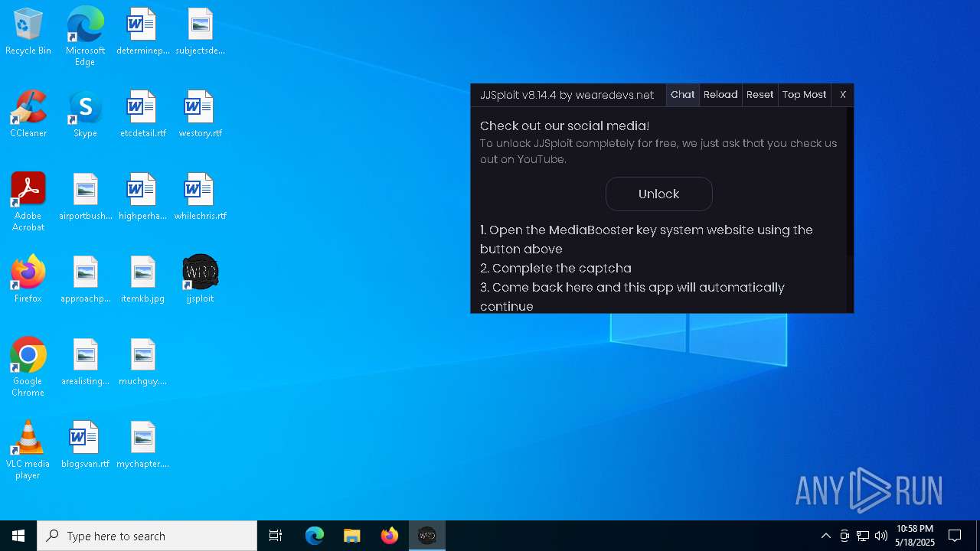Click the JJSploit v8.14.4 title text
The image size is (980, 551).
tap(567, 95)
